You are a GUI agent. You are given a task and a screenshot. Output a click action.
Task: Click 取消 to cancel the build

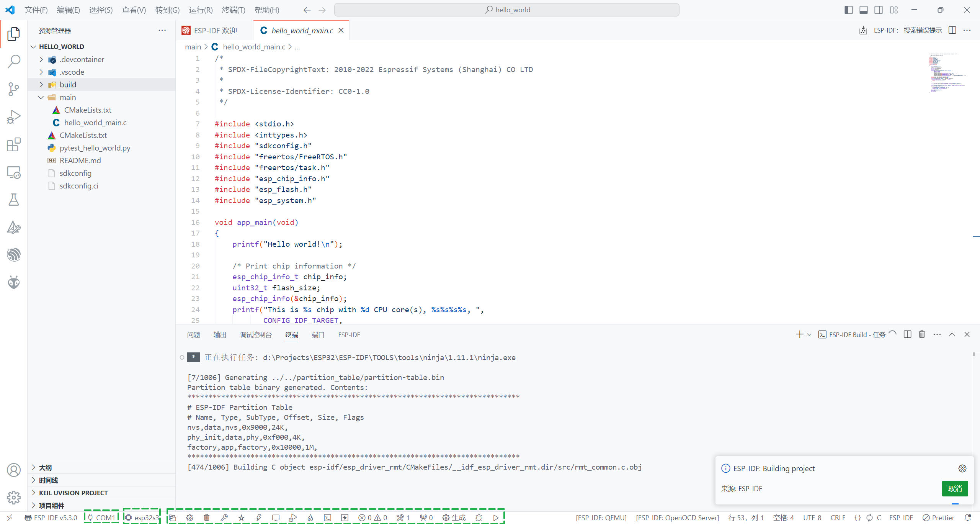955,488
